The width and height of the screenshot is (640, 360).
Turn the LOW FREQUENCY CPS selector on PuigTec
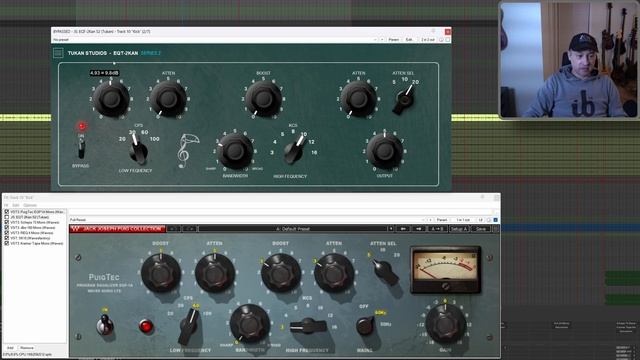189,327
